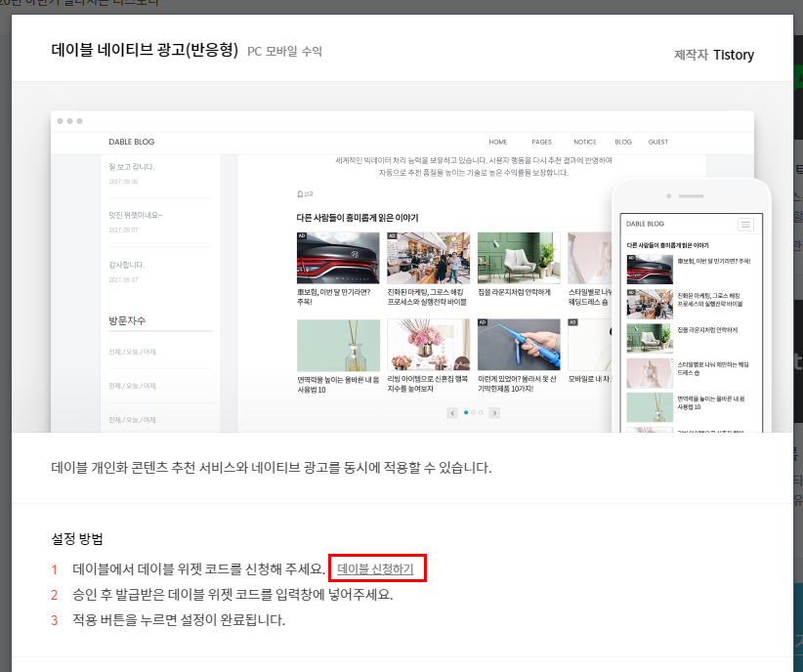Click the pink flower bouquet thumbnail

pyautogui.click(x=428, y=345)
